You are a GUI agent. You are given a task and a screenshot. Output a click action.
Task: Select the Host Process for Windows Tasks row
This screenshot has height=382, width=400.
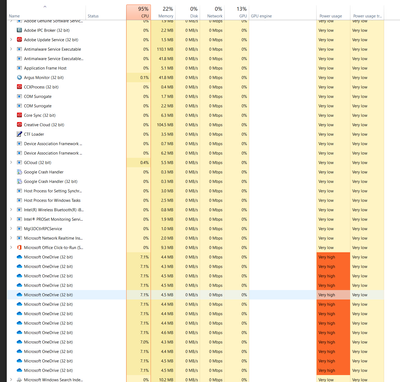coord(195,200)
